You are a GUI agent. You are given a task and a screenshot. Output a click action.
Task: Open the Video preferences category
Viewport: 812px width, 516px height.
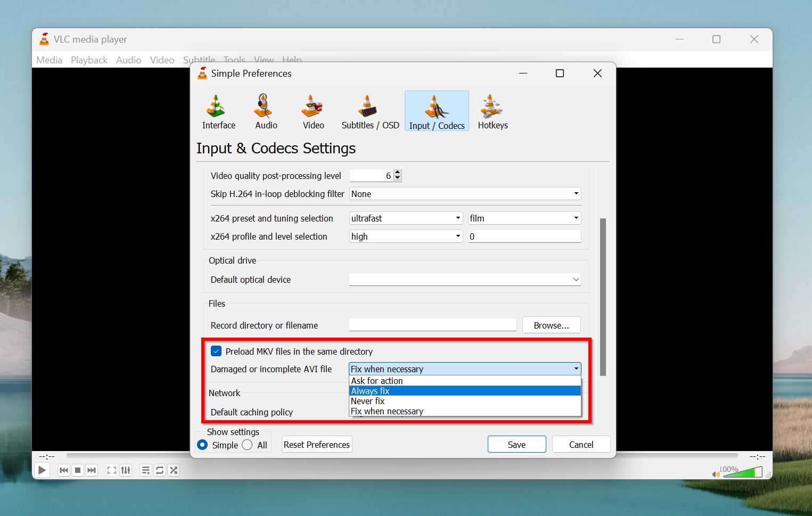313,111
